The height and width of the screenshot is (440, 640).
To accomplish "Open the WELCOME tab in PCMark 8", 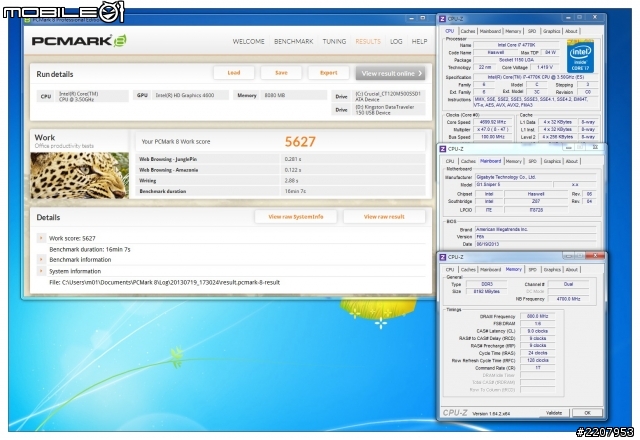I will [x=248, y=41].
